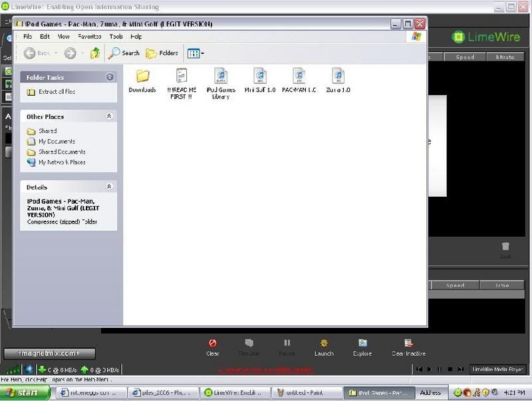
Task: Switch to the rotteneggs taskbar window
Action: (91, 393)
